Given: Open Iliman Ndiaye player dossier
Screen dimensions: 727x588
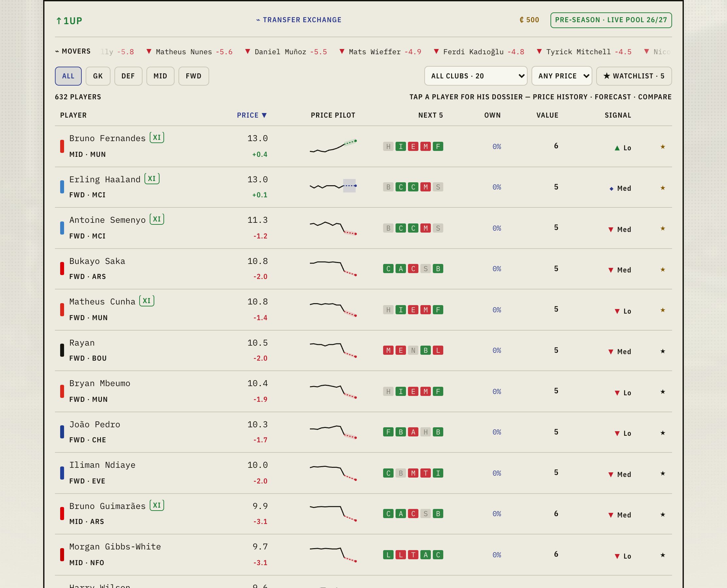Looking at the screenshot, I should tap(363, 473).
